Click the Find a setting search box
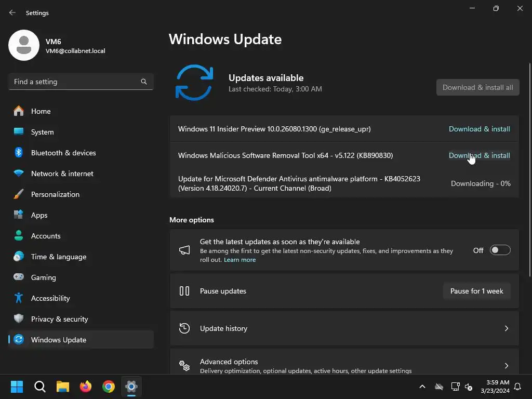 81,82
